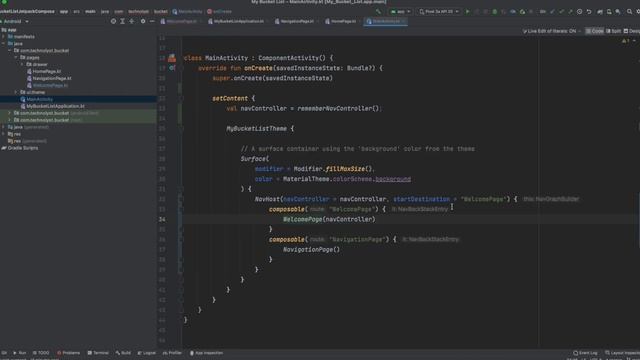Viewport: 640px width, 360px height.
Task: Select NavigationPage.kt in project tree
Action: tap(52, 78)
